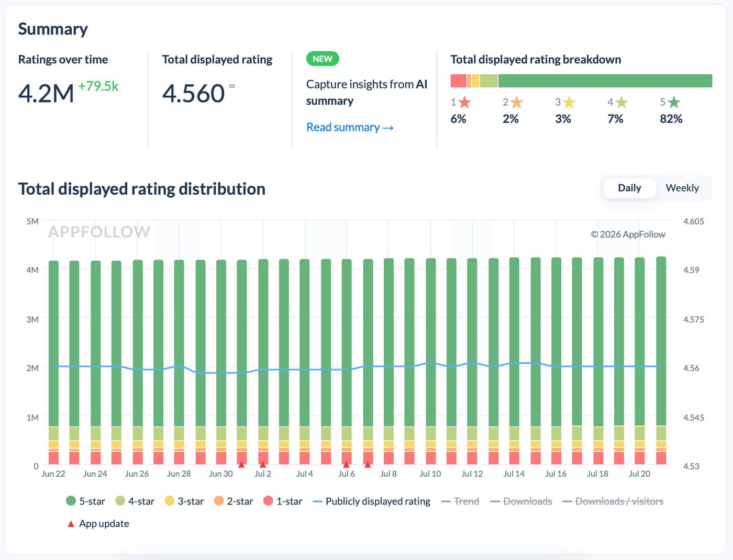
Task: Click the 5M left axis label
Action: (x=32, y=221)
